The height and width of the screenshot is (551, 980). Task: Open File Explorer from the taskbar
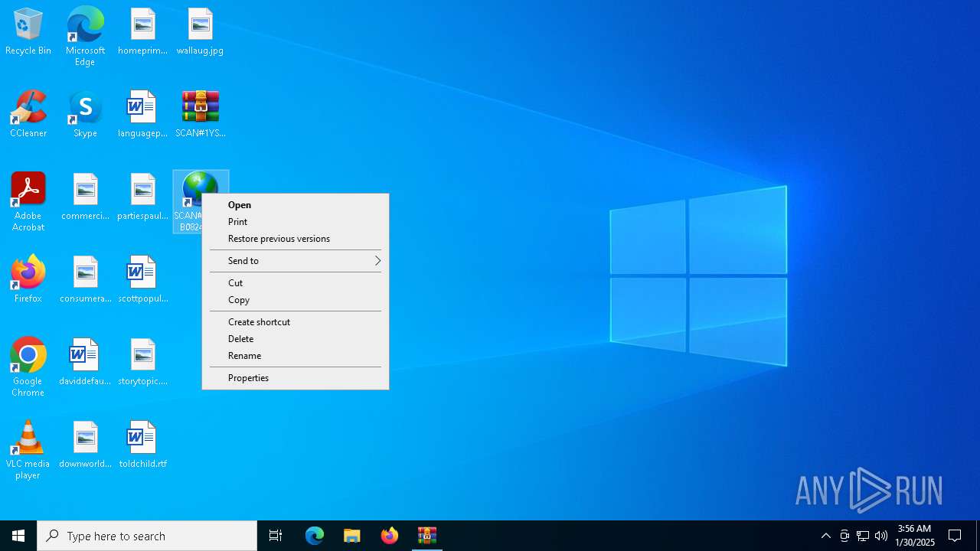[352, 536]
